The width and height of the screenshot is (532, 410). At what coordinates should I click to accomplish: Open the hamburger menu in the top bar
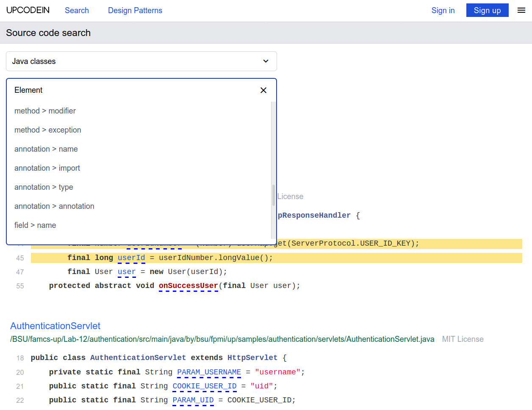[521, 10]
